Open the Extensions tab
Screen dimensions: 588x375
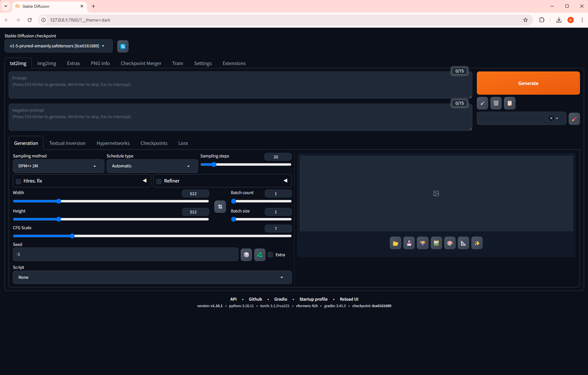pyautogui.click(x=234, y=63)
